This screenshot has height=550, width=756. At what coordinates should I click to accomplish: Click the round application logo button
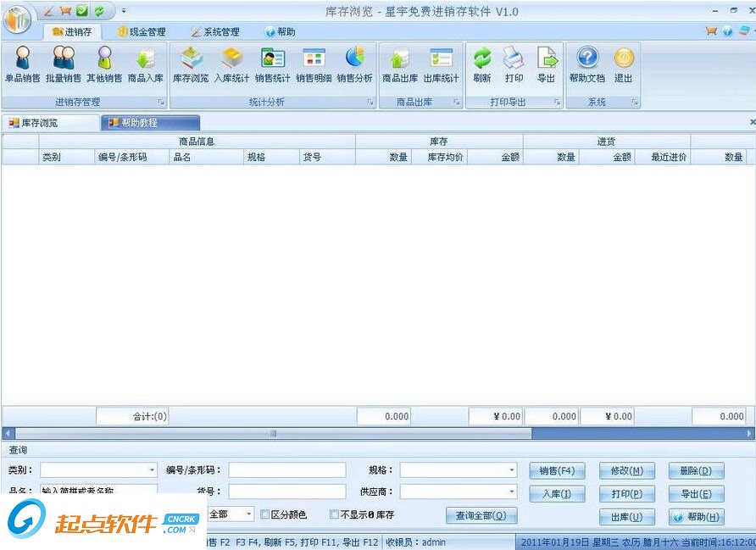pyautogui.click(x=17, y=19)
